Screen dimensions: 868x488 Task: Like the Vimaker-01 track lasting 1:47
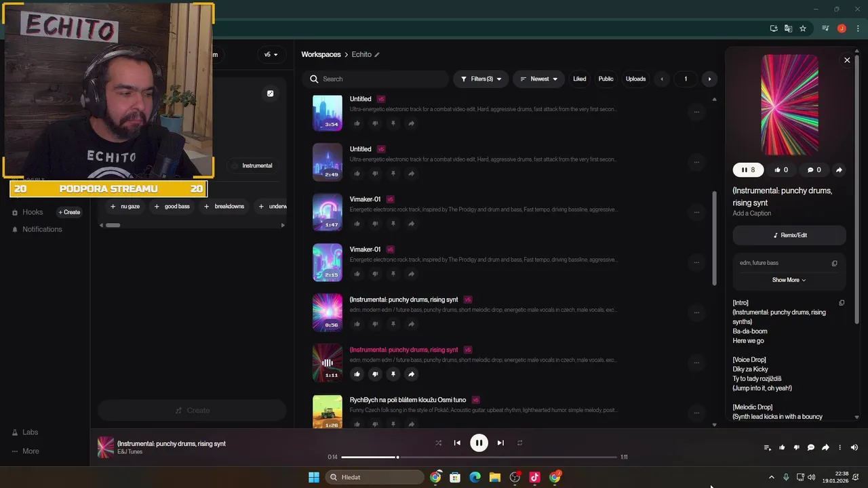pos(357,224)
